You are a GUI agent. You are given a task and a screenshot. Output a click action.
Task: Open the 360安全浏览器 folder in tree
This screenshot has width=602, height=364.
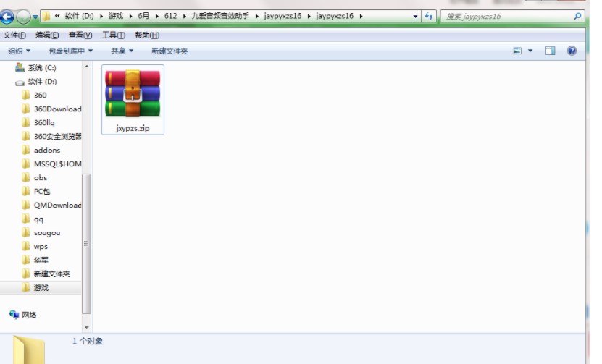51,137
